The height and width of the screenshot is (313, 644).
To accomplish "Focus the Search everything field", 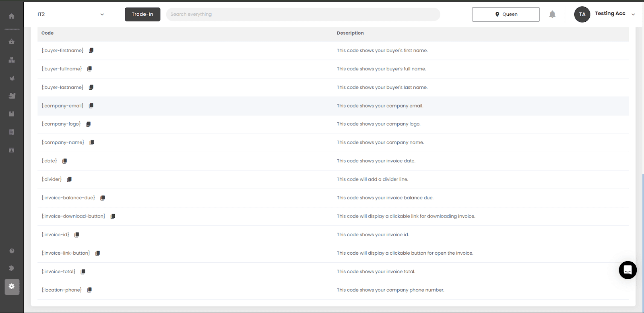I will (303, 14).
